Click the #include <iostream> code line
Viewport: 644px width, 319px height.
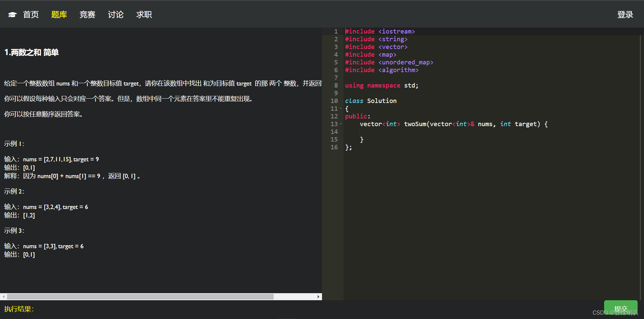[380, 31]
